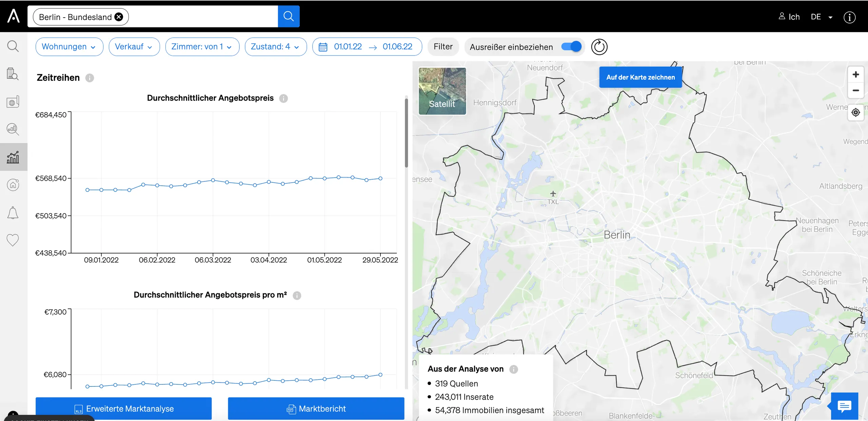Click Auf der Karte zeichnen button

[x=640, y=77]
